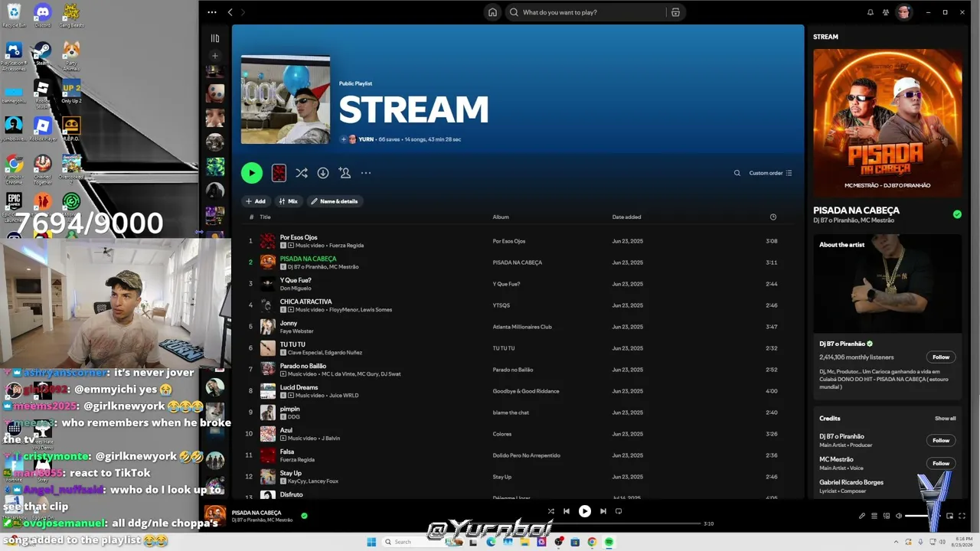Toggle the lyrics microphone icon

pyautogui.click(x=862, y=516)
